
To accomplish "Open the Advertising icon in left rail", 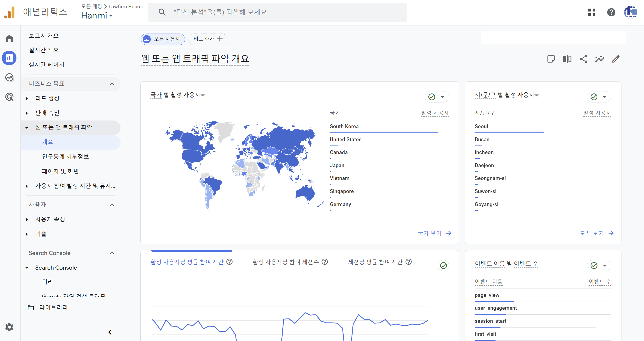I will (9, 97).
